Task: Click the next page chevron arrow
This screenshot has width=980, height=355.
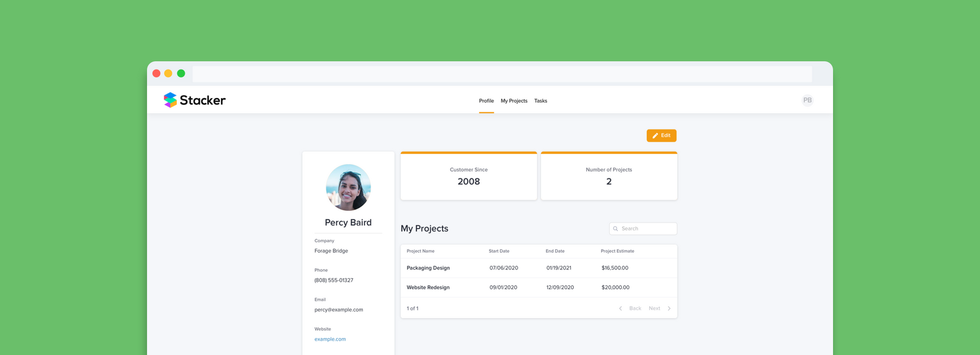Action: 669,309
